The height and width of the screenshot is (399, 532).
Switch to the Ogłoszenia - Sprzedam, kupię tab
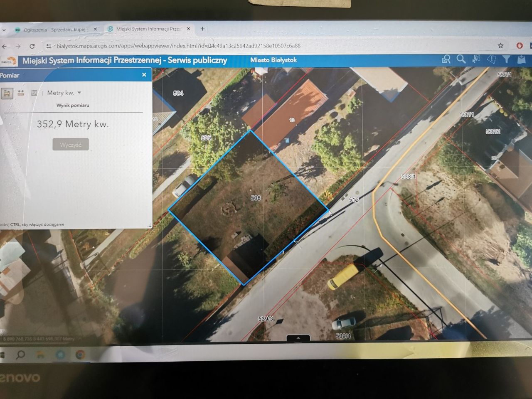(x=55, y=30)
